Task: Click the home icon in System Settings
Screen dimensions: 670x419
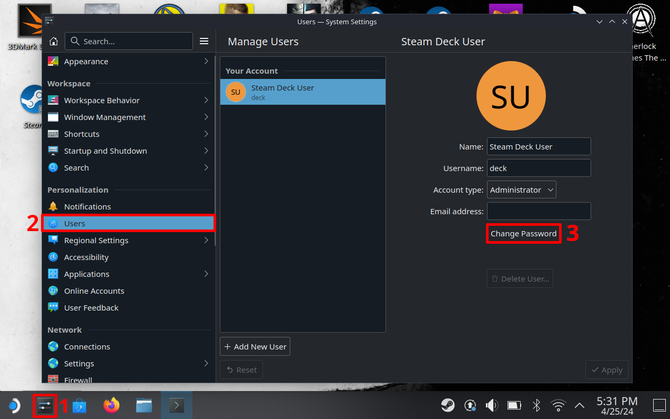Action: pos(53,41)
